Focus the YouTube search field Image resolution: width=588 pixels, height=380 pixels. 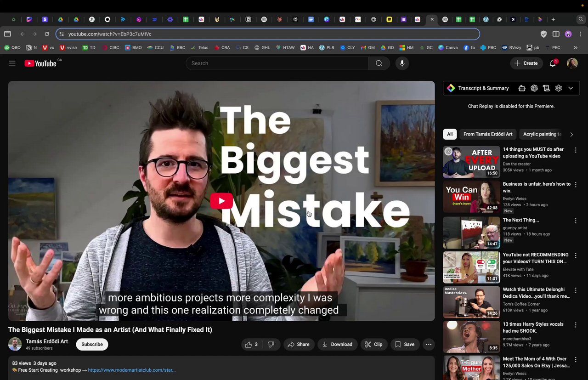pos(277,63)
